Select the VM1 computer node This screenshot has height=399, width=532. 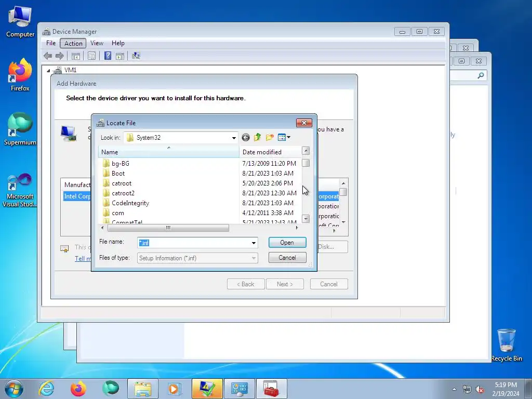click(70, 70)
